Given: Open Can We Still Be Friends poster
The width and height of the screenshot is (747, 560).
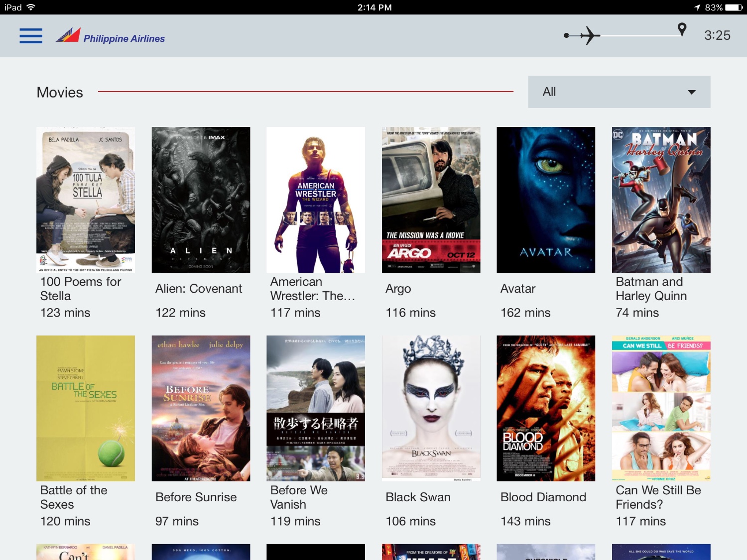Looking at the screenshot, I should click(x=661, y=408).
